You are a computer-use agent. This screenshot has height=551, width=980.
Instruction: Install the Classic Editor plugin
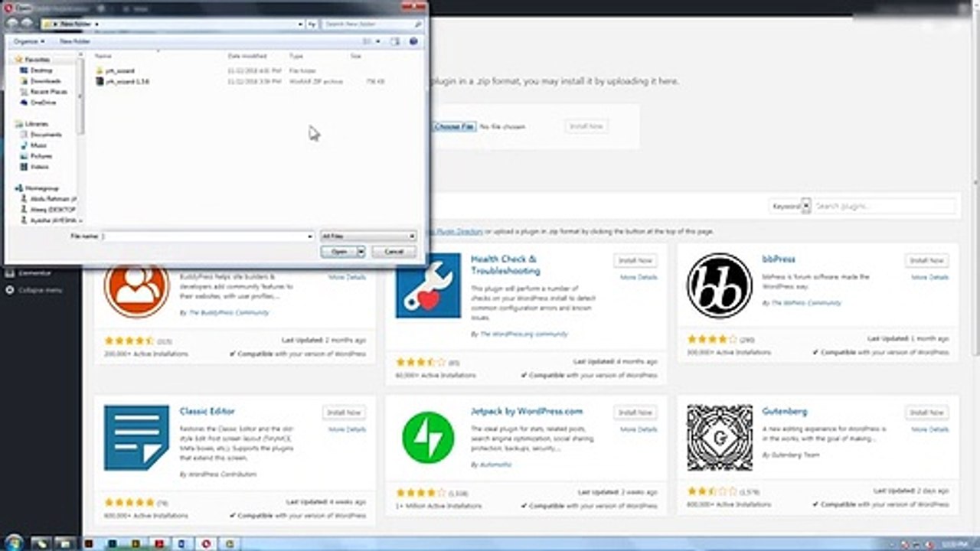344,412
